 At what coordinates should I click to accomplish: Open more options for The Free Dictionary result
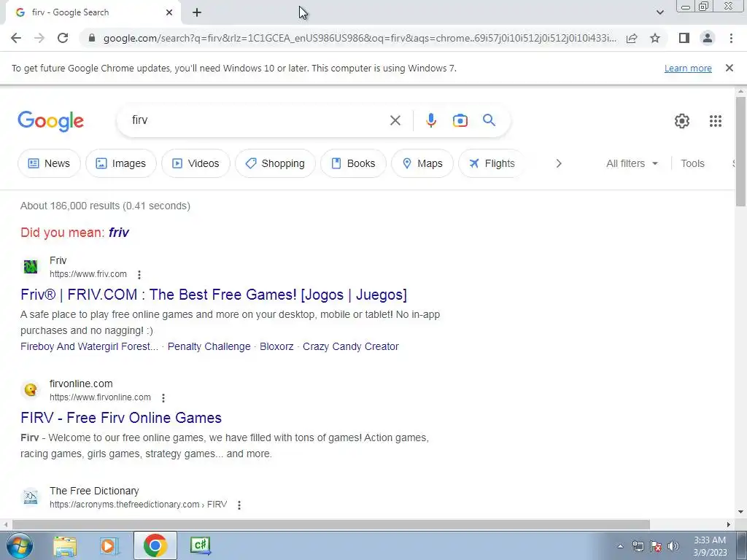pos(239,505)
